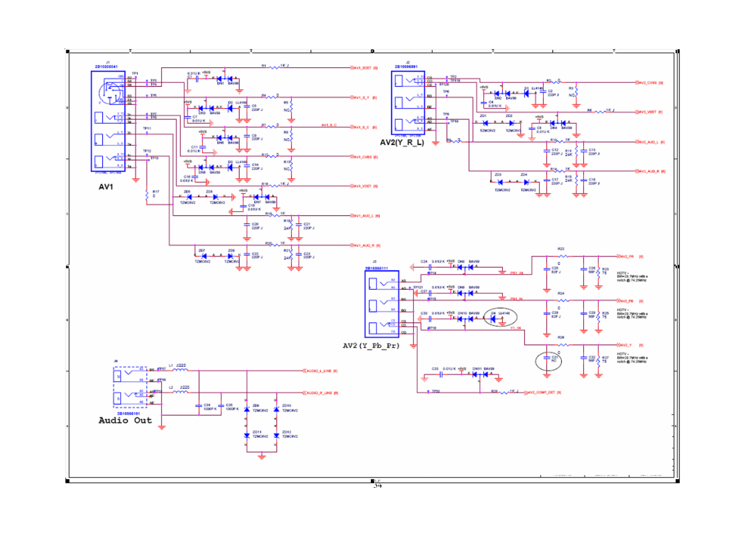
Task: Click the ZD3 zener diode label
Action: pos(498,174)
